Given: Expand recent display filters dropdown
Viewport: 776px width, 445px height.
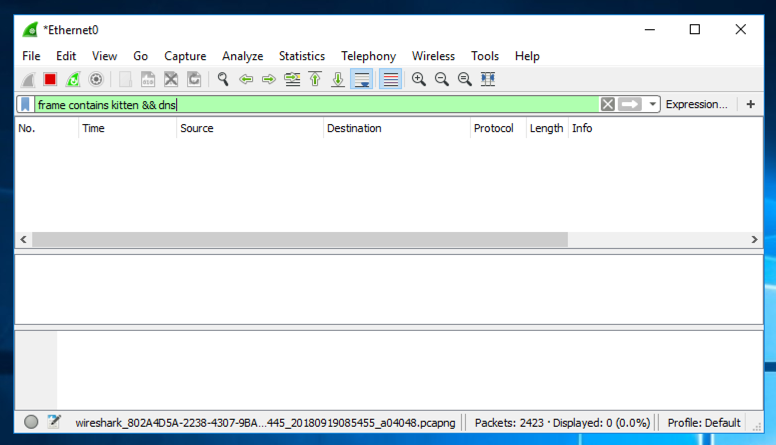Looking at the screenshot, I should coord(652,104).
